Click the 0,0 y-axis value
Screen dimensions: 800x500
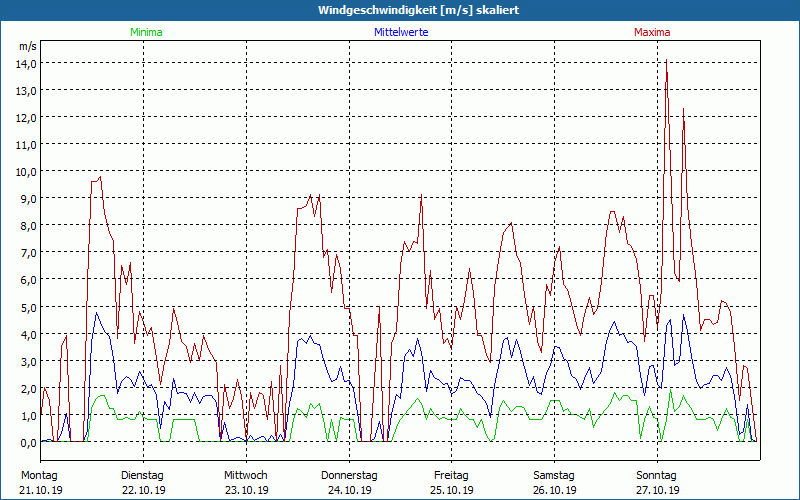click(x=28, y=443)
